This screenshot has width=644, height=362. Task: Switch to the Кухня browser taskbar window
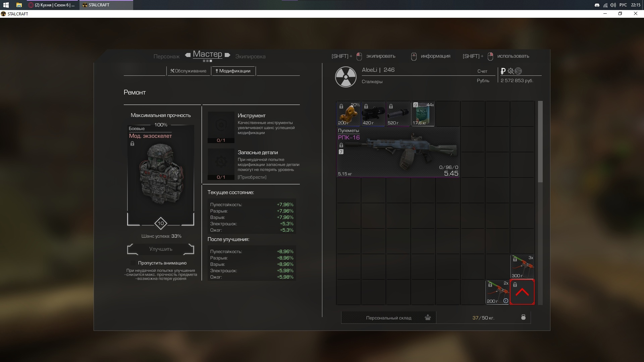pyautogui.click(x=53, y=5)
